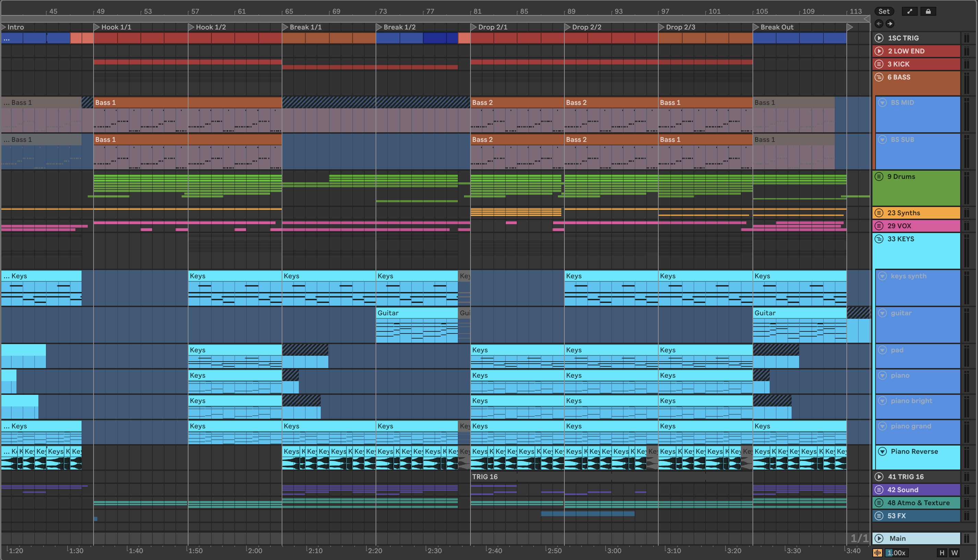The width and height of the screenshot is (978, 560).
Task: Click the 53 FX group fold icon
Action: (x=879, y=516)
